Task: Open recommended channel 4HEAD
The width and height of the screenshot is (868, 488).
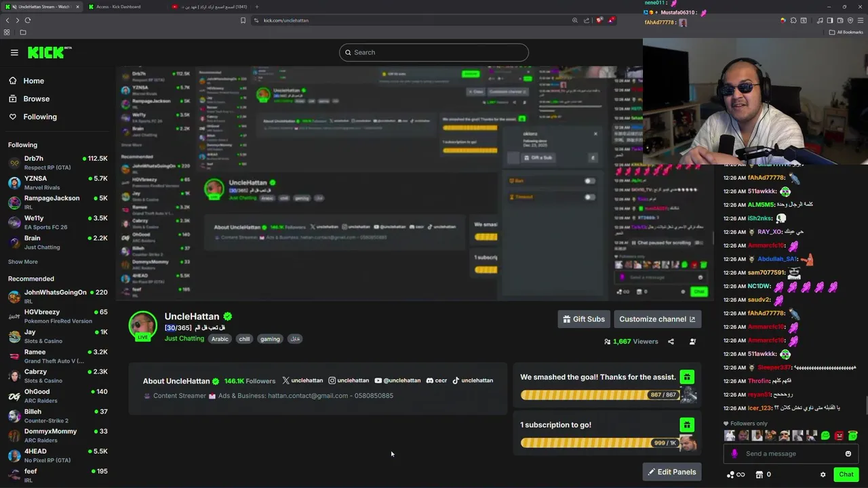Action: [58, 455]
